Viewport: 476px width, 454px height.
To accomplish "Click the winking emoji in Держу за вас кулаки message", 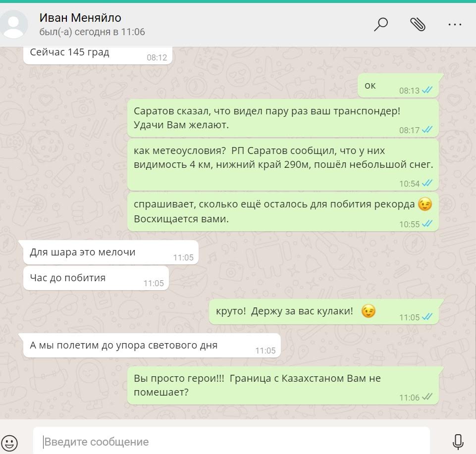I will [368, 311].
